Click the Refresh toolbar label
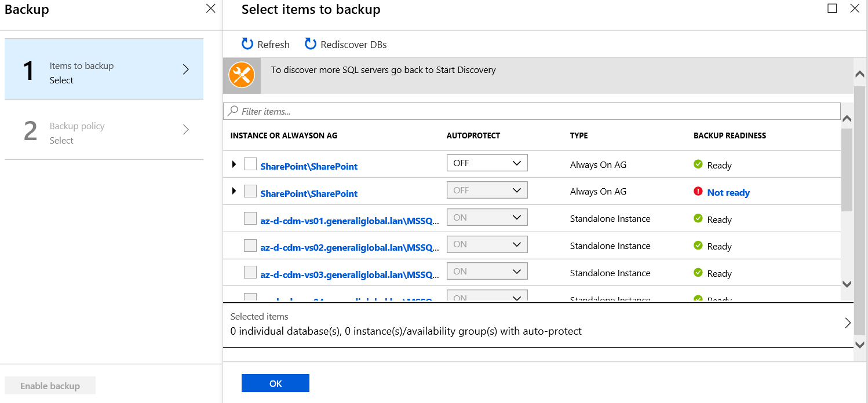The height and width of the screenshot is (403, 868). (273, 45)
